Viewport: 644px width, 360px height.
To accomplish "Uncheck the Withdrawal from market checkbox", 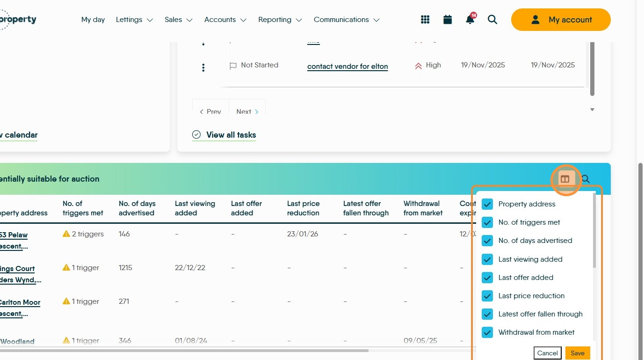I will pyautogui.click(x=487, y=332).
